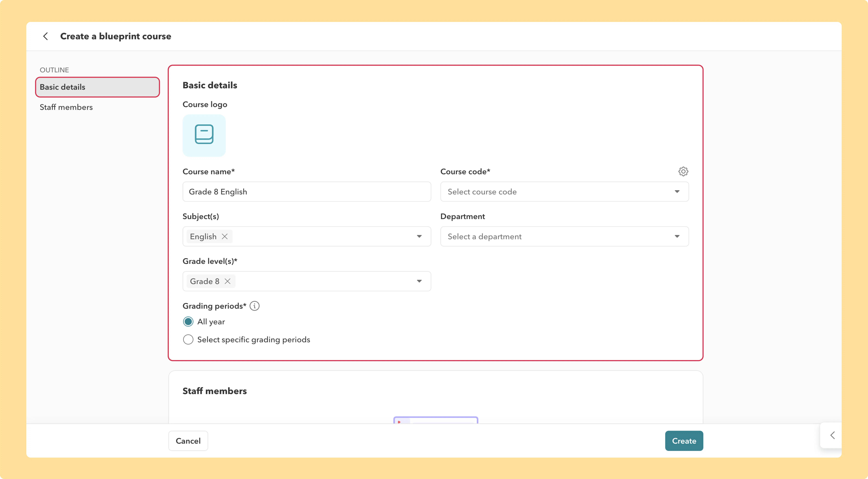Choose Select specific grading periods

click(x=188, y=339)
